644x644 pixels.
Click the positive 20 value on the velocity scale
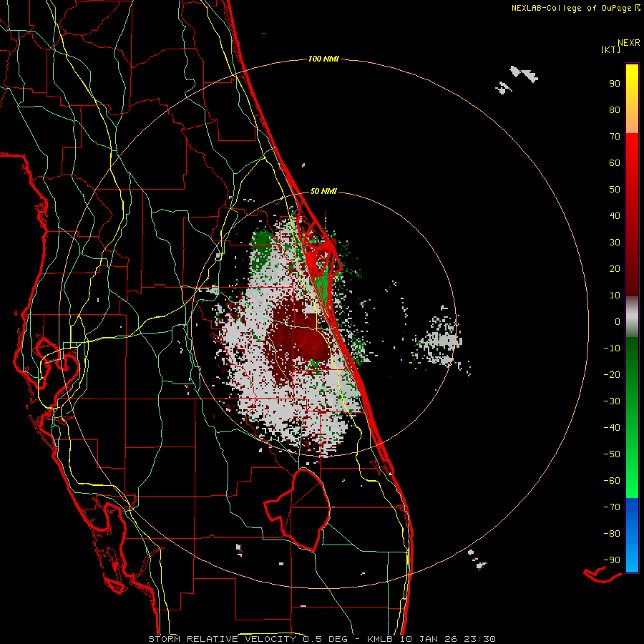[x=615, y=268]
